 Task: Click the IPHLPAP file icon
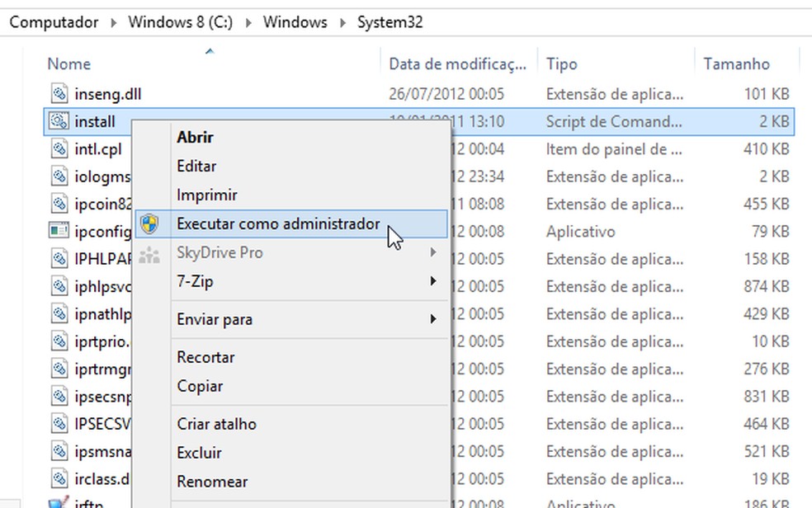click(59, 259)
